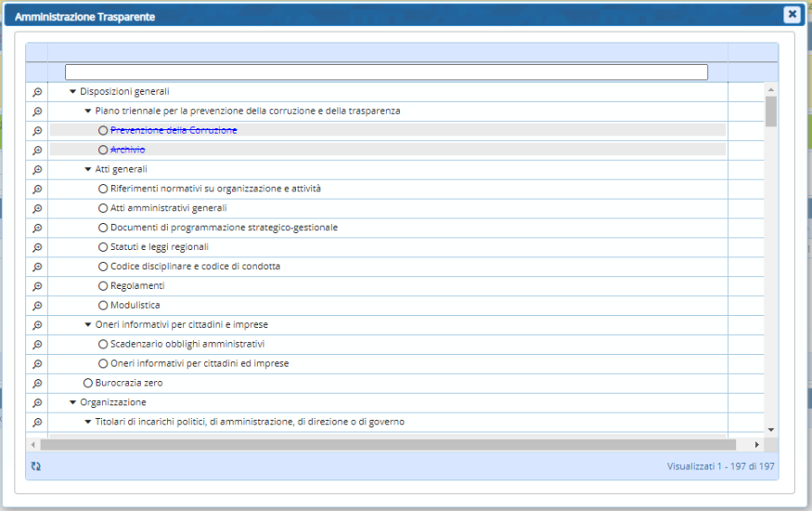812x511 pixels.
Task: Click the magnifier icon beside Organizzazione
Action: click(37, 403)
